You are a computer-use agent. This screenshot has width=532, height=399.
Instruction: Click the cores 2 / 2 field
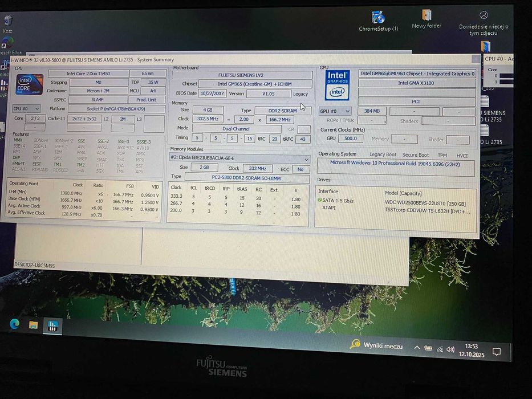point(35,118)
